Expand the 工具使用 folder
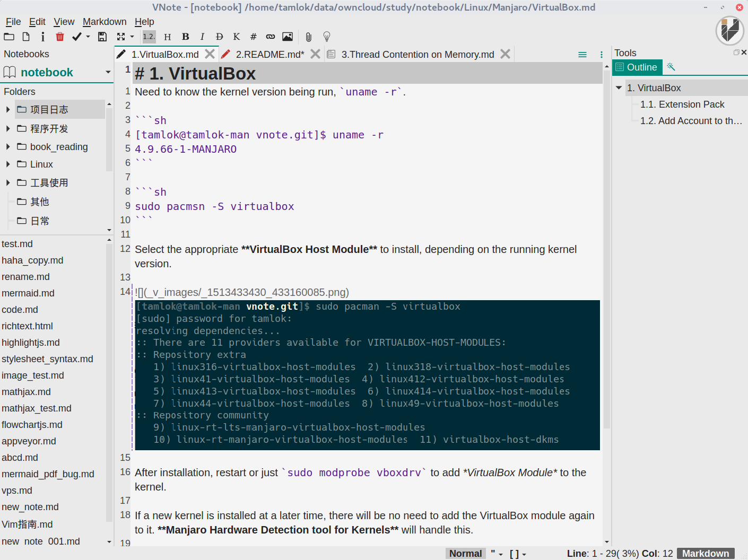Screen dimensions: 748x560 click(8, 182)
